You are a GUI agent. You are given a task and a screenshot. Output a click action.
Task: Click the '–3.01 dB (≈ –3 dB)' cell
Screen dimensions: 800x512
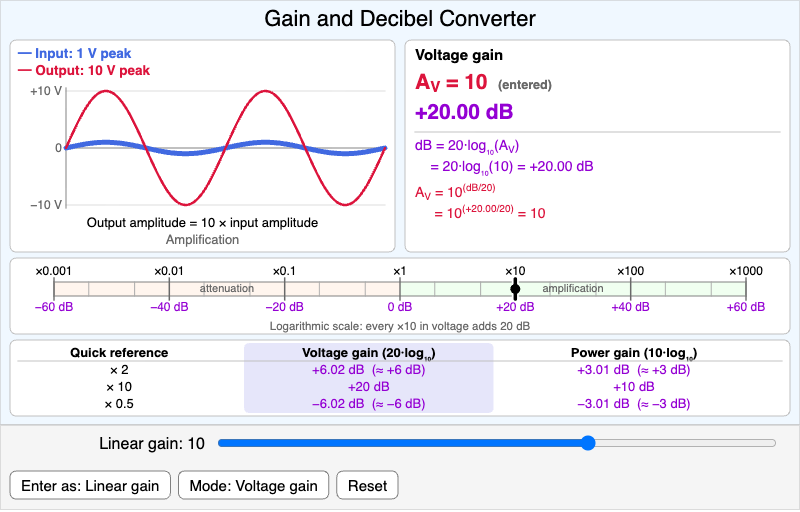point(634,404)
